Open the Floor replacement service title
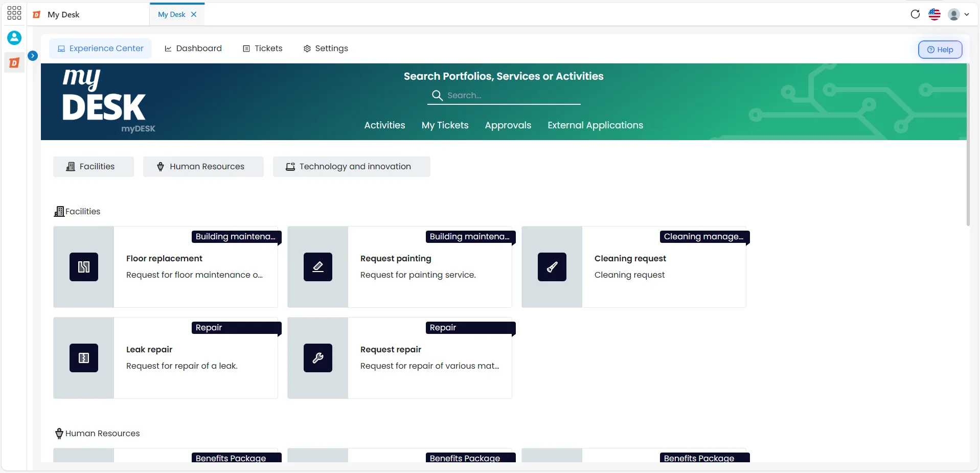 click(x=164, y=259)
